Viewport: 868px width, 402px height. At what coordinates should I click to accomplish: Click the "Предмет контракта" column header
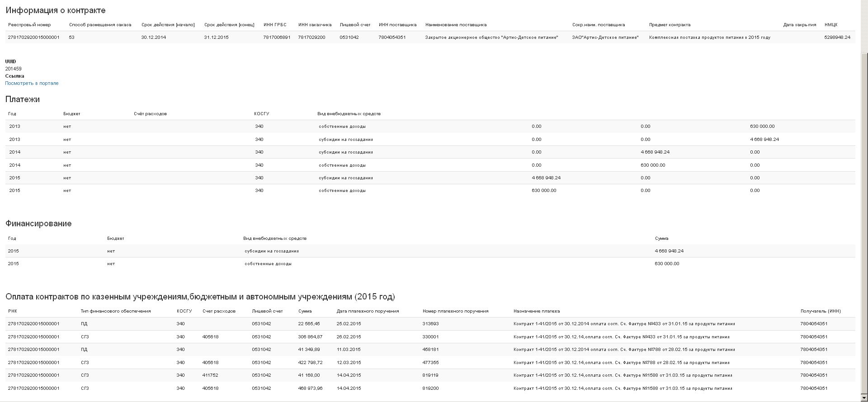[670, 25]
